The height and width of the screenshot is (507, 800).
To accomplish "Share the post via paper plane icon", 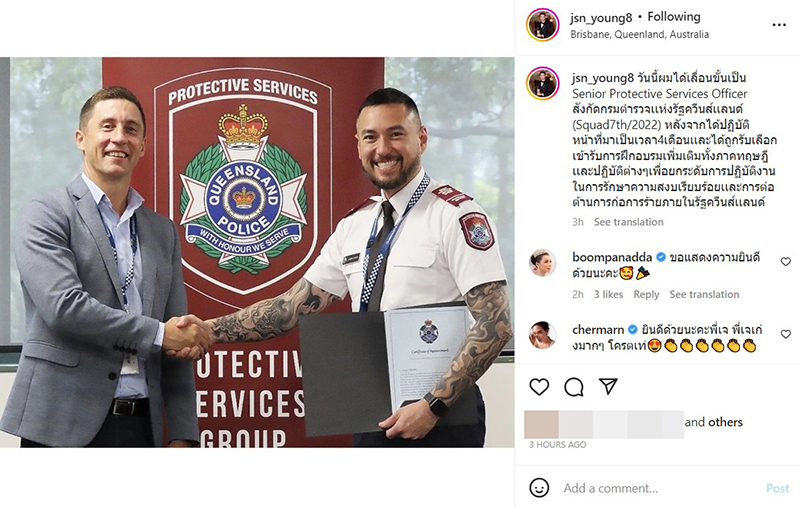I will pos(608,386).
